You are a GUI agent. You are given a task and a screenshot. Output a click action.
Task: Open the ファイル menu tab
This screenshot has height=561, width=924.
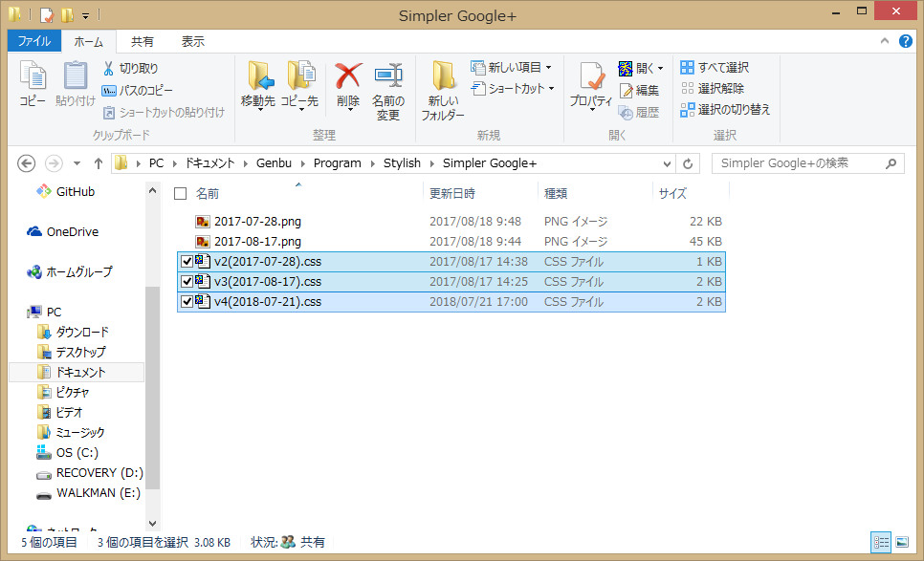point(34,42)
